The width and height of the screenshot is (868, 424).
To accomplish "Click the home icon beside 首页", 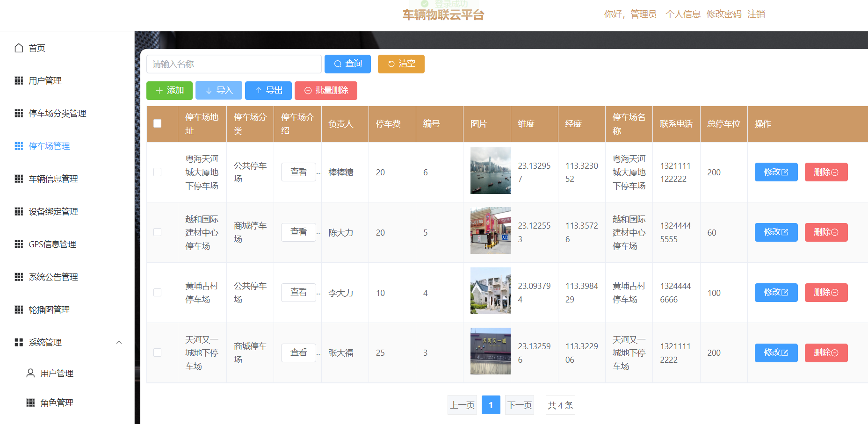I will click(x=19, y=48).
